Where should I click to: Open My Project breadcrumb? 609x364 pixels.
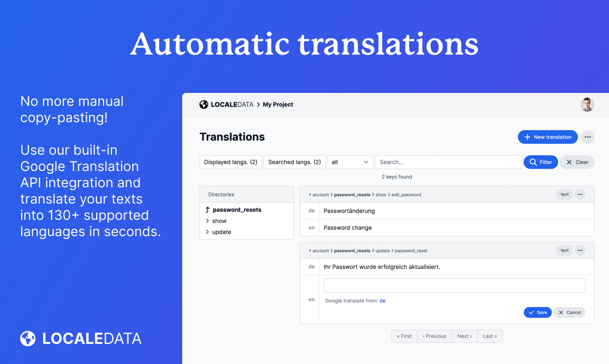[278, 104]
